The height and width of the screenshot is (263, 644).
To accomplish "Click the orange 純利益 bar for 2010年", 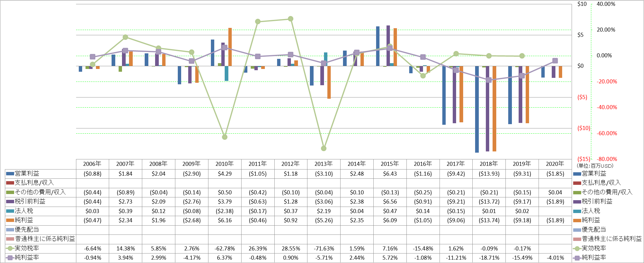I will tap(230, 47).
